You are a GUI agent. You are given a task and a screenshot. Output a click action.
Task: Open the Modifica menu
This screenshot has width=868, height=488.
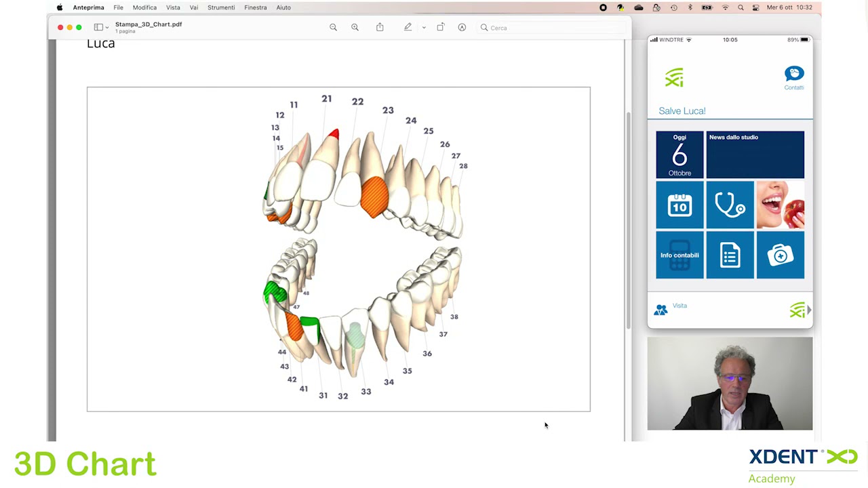coord(144,7)
